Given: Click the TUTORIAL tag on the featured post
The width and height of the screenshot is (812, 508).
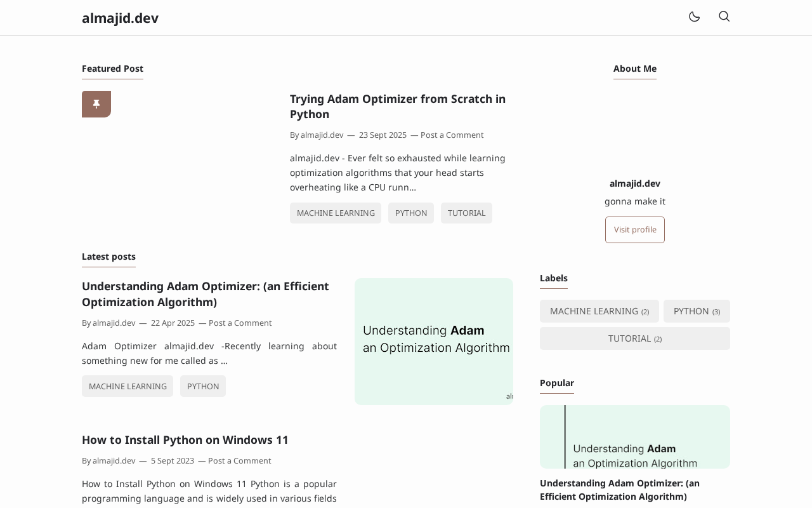Looking at the screenshot, I should [x=466, y=213].
